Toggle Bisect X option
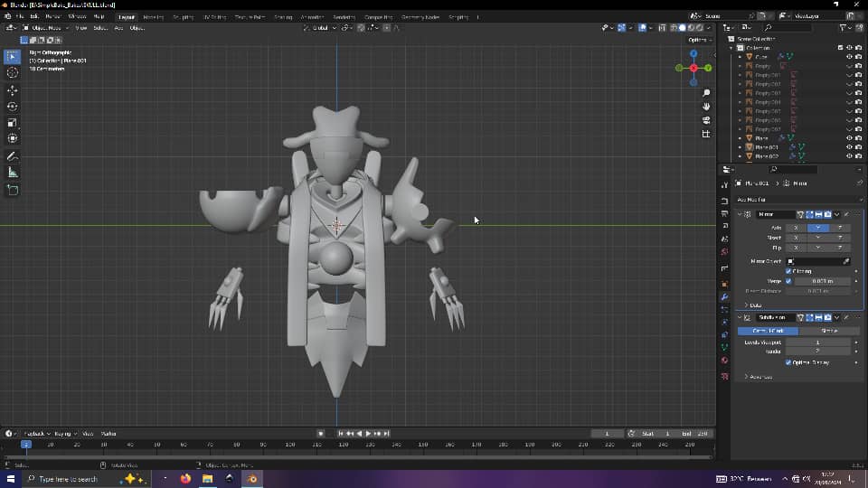Image resolution: width=868 pixels, height=488 pixels. (x=796, y=238)
